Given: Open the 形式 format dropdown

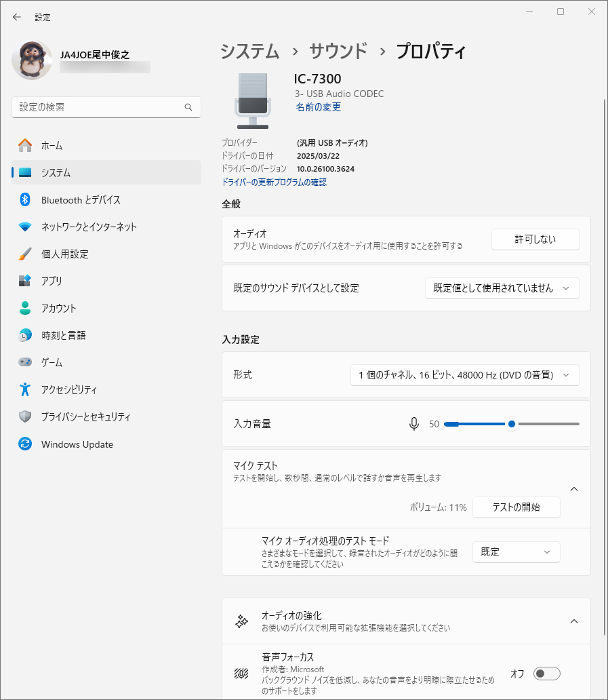Looking at the screenshot, I should click(x=465, y=375).
